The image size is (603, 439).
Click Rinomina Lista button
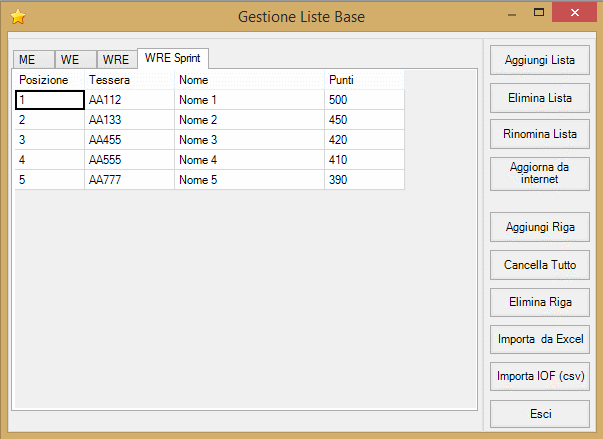pyautogui.click(x=540, y=134)
